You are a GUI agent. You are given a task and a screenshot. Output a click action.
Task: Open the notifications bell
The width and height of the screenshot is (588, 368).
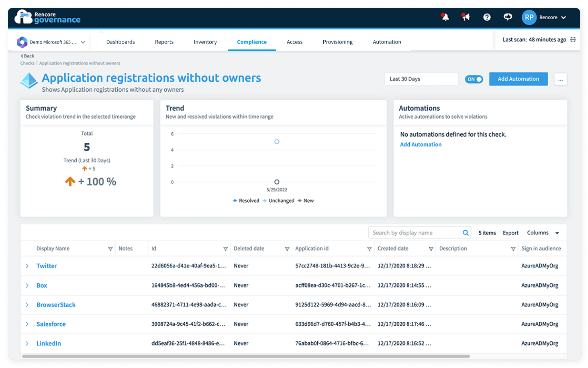click(445, 17)
